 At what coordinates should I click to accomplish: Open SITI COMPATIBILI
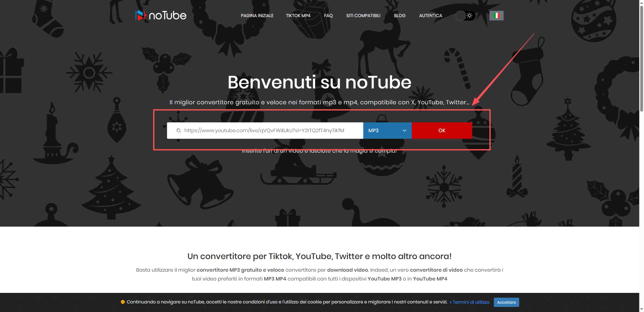(x=363, y=16)
